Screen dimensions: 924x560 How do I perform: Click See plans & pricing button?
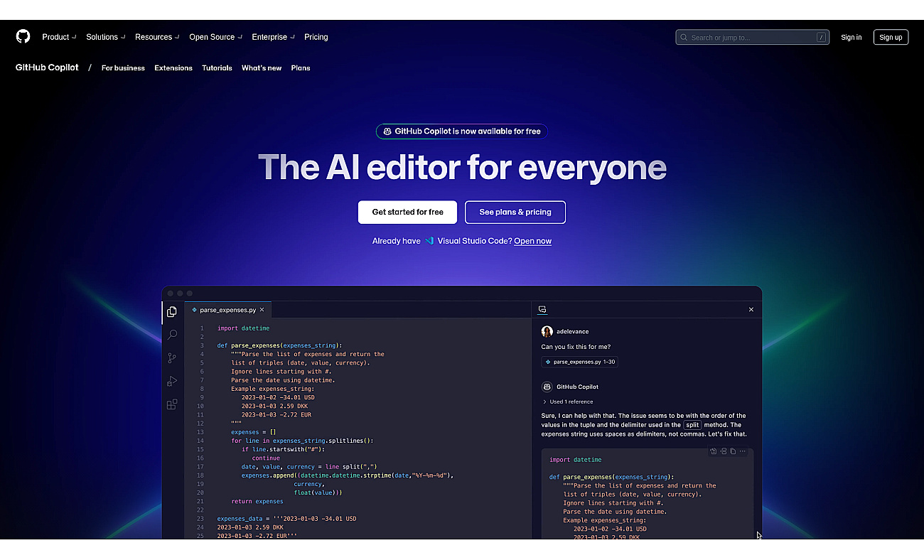point(515,212)
